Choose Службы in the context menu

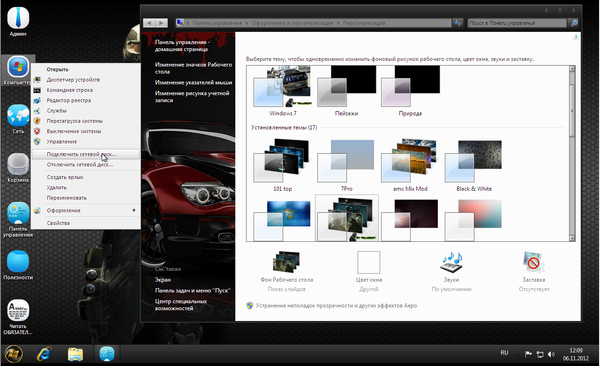(86, 111)
